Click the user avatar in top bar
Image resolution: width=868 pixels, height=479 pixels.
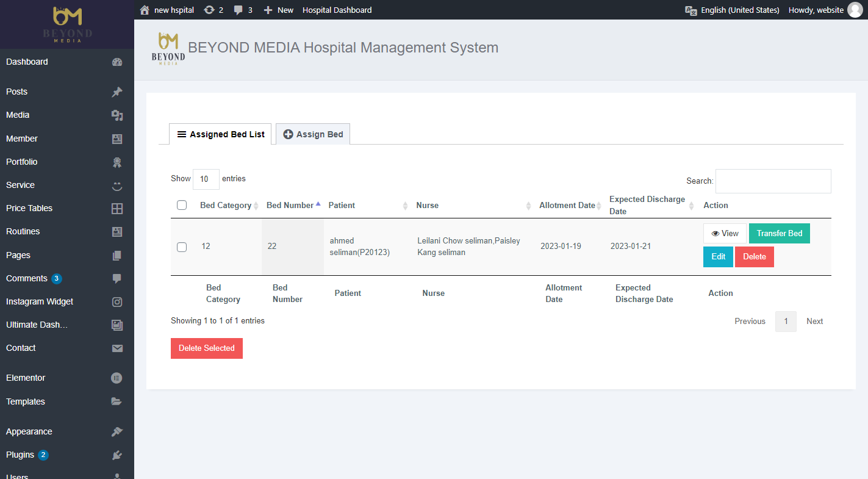855,10
